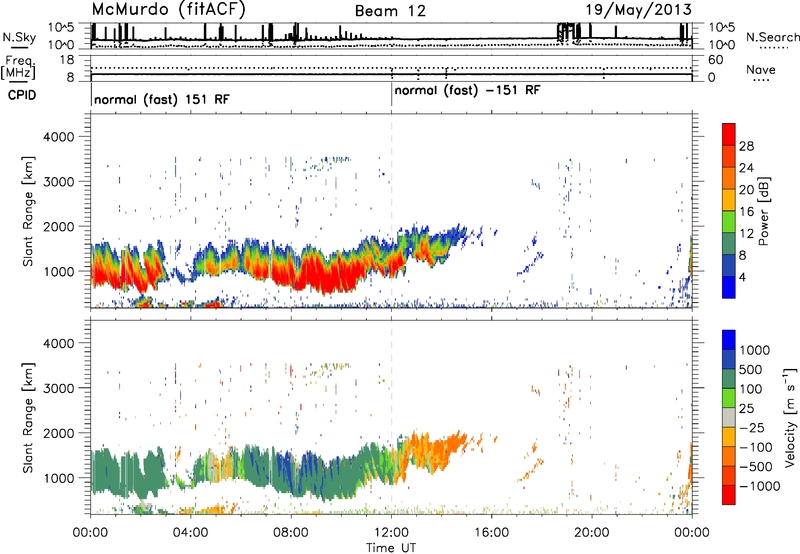Click the '60' Nave axis tick label

tap(716, 60)
